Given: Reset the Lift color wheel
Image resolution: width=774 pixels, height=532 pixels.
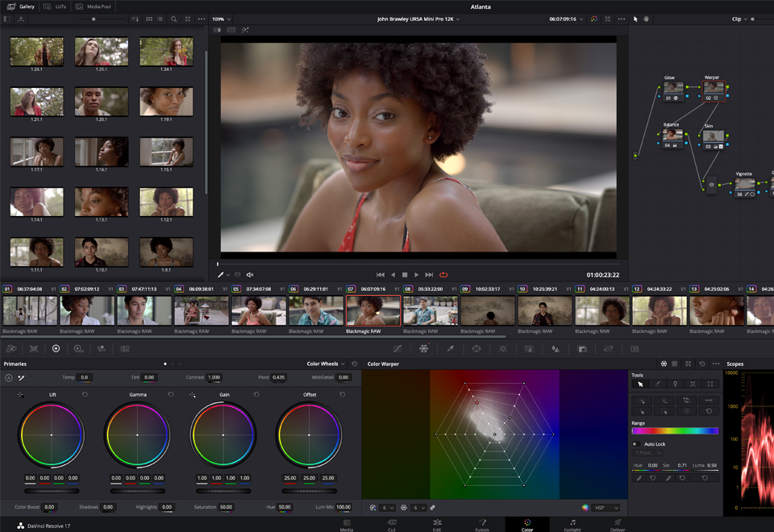Looking at the screenshot, I should point(85,395).
